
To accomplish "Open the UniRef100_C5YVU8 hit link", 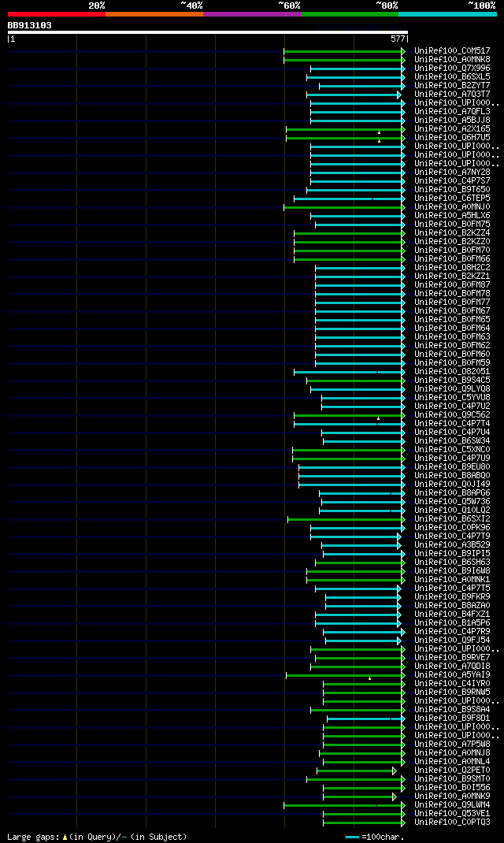I will pyautogui.click(x=452, y=398).
